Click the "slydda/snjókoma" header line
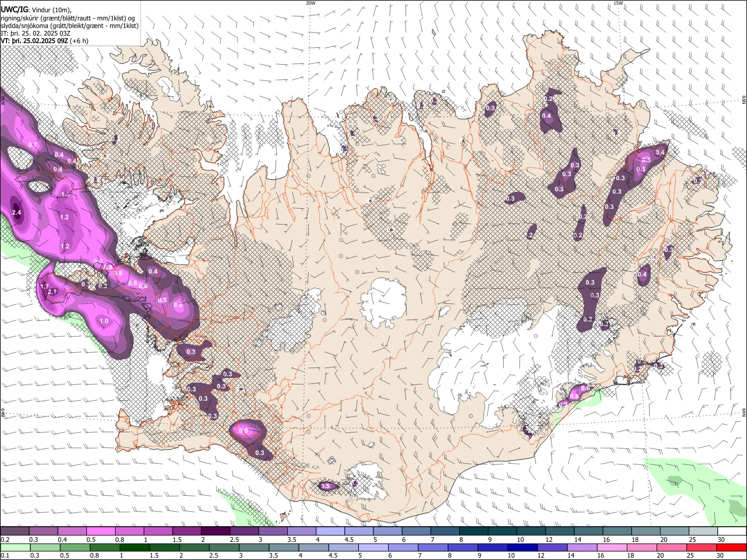The image size is (747, 560). click(69, 26)
